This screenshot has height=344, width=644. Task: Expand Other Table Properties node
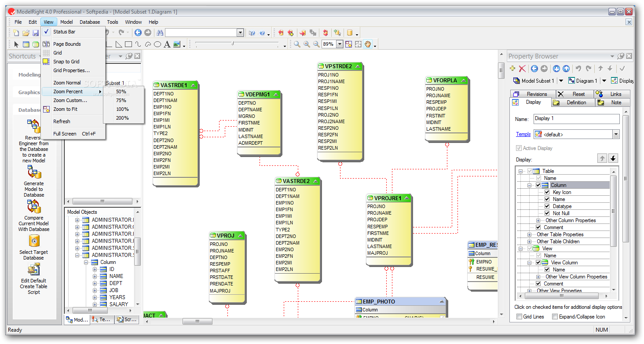tap(529, 234)
